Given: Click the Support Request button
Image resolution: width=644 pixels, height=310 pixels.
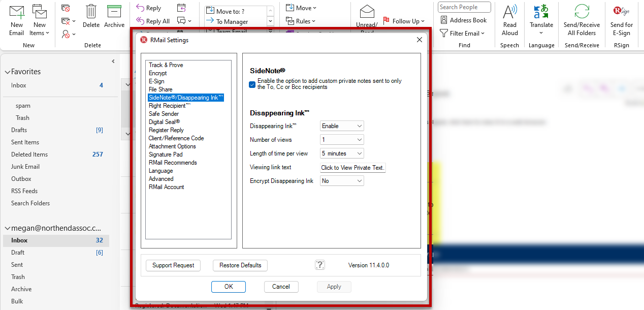Looking at the screenshot, I should pyautogui.click(x=173, y=265).
